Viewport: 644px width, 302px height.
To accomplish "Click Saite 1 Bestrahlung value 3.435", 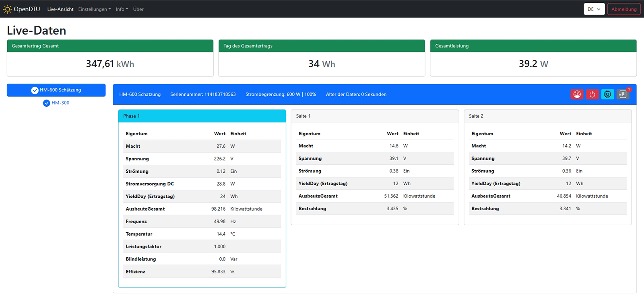I will point(392,209).
